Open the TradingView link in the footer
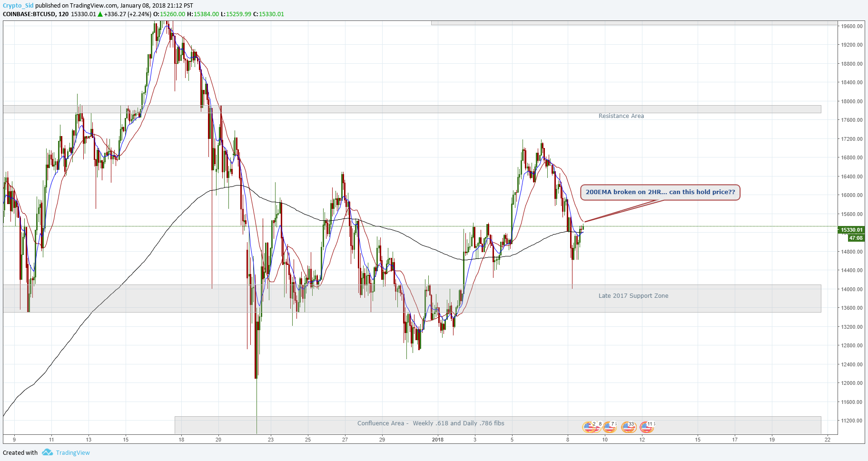Screen dimensions: 868x461 click(x=73, y=453)
